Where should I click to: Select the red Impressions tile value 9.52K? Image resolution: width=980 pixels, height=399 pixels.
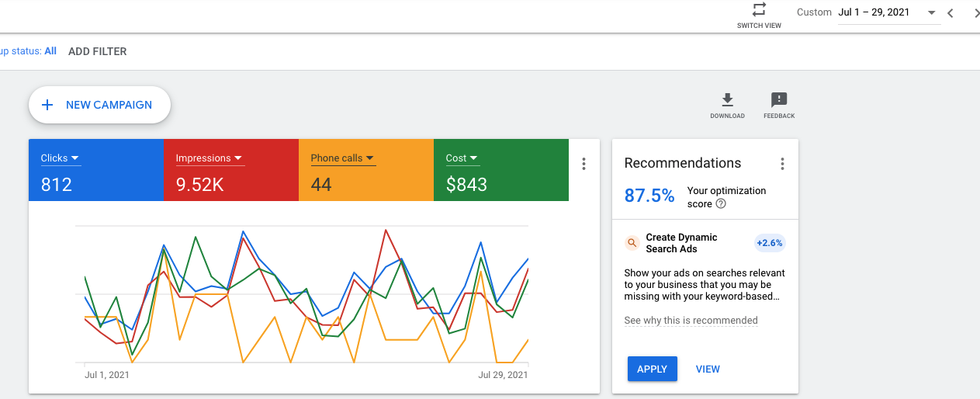pyautogui.click(x=202, y=184)
